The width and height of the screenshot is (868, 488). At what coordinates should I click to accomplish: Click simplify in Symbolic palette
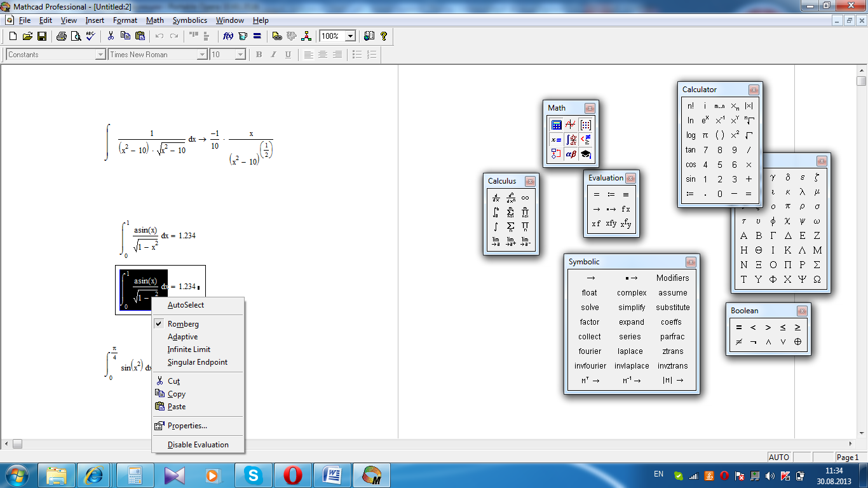[x=632, y=308]
